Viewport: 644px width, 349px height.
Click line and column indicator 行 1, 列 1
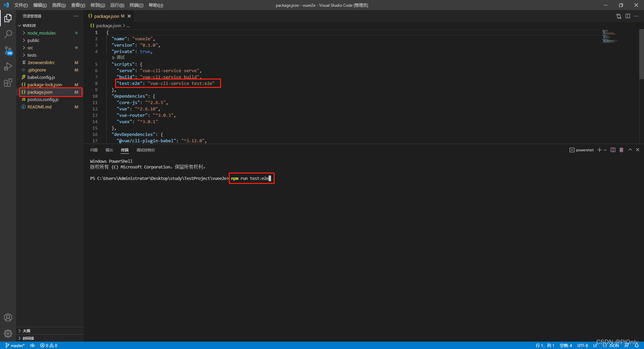545,345
